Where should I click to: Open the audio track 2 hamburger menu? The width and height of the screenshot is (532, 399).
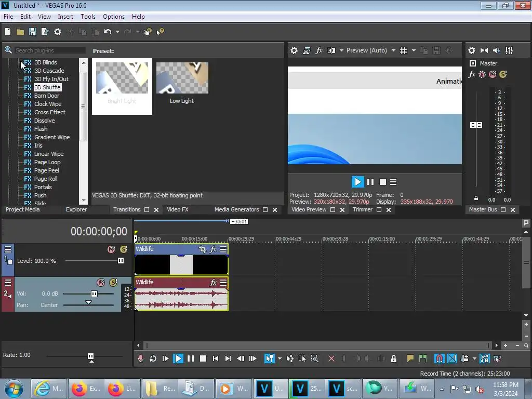click(8, 282)
